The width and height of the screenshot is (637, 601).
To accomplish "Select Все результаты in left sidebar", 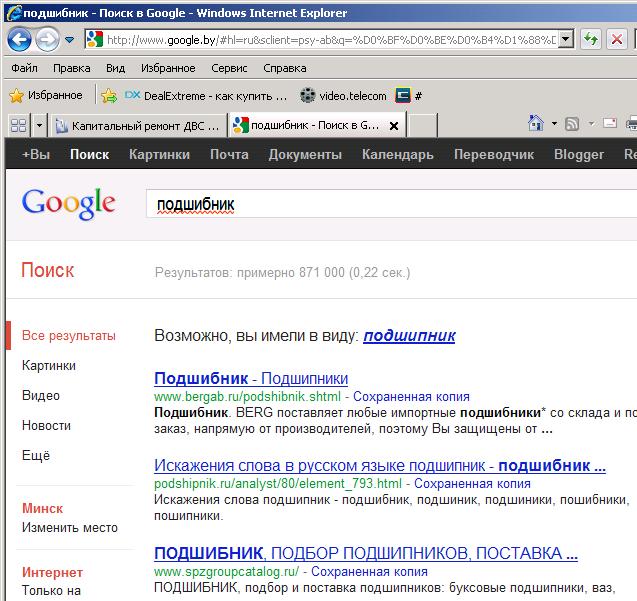I will 69,336.
